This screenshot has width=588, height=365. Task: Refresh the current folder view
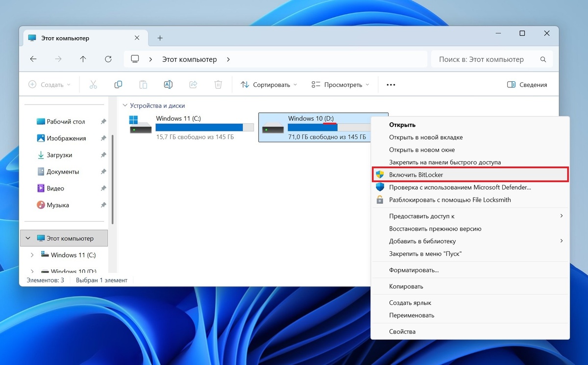coord(108,59)
